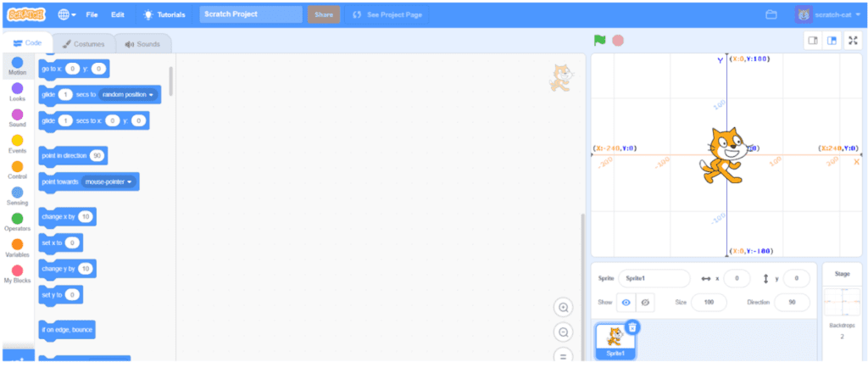Switch to large stage layout
This screenshot has height=368, width=868.
click(x=832, y=40)
